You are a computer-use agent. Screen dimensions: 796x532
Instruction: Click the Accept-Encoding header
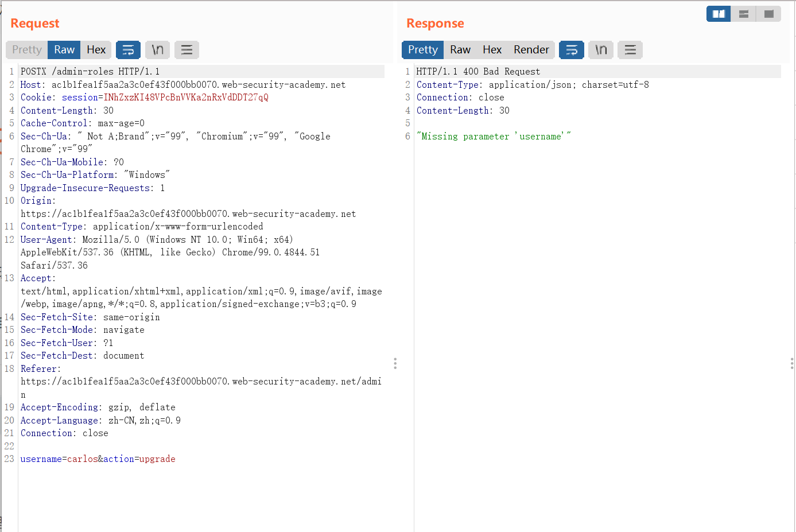point(98,407)
